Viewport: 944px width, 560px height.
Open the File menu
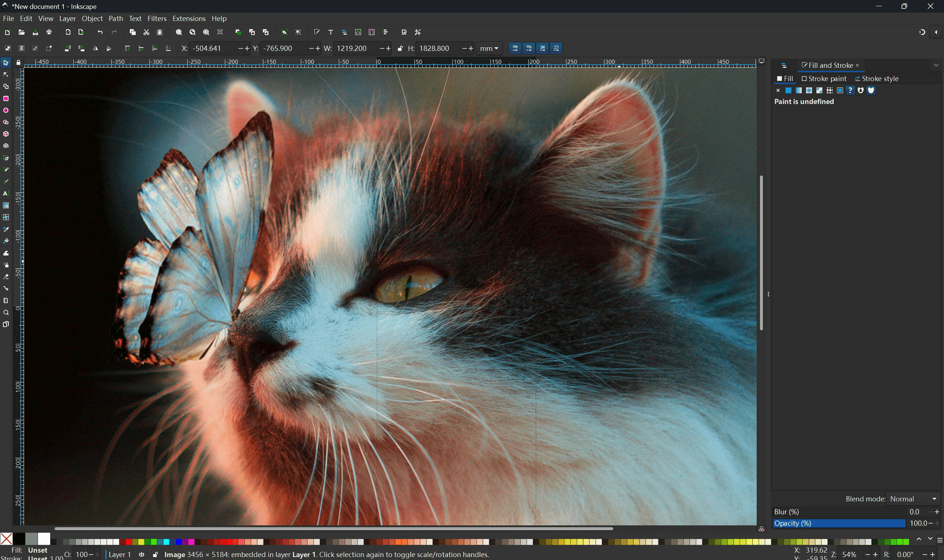(8, 18)
